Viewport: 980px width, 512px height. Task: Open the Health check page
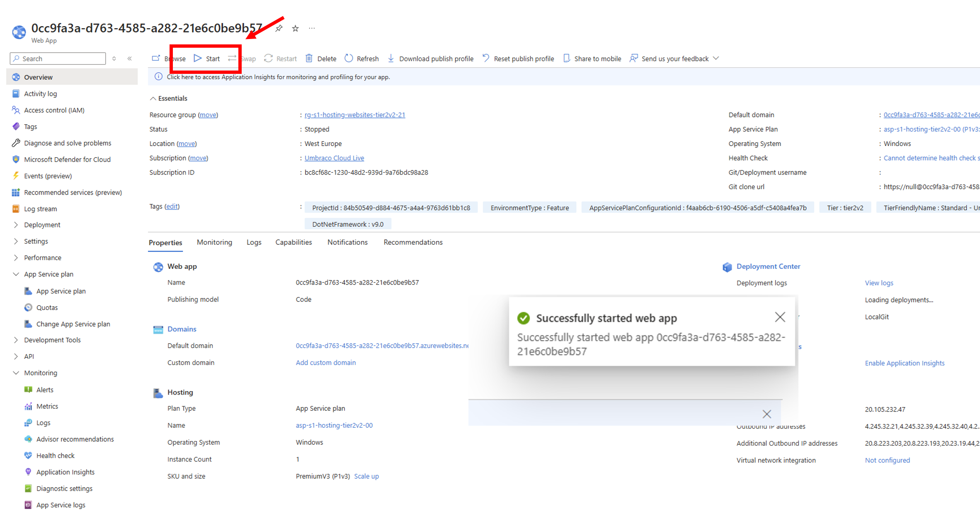pos(55,456)
